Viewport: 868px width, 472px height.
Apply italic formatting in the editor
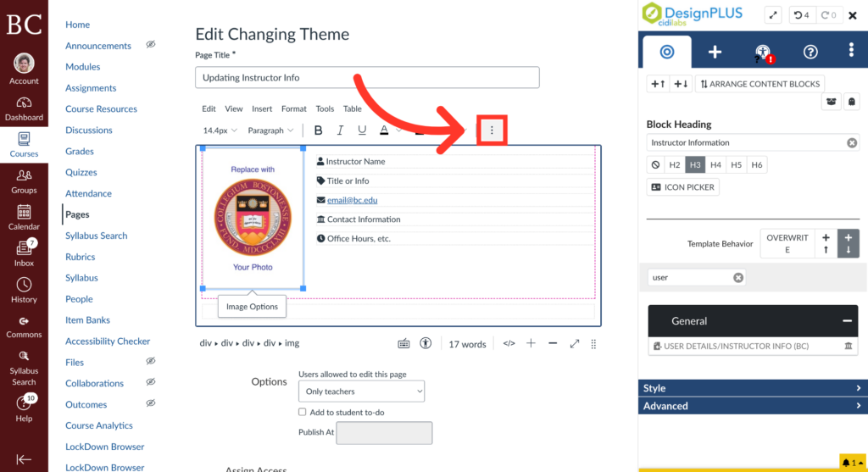pyautogui.click(x=340, y=130)
